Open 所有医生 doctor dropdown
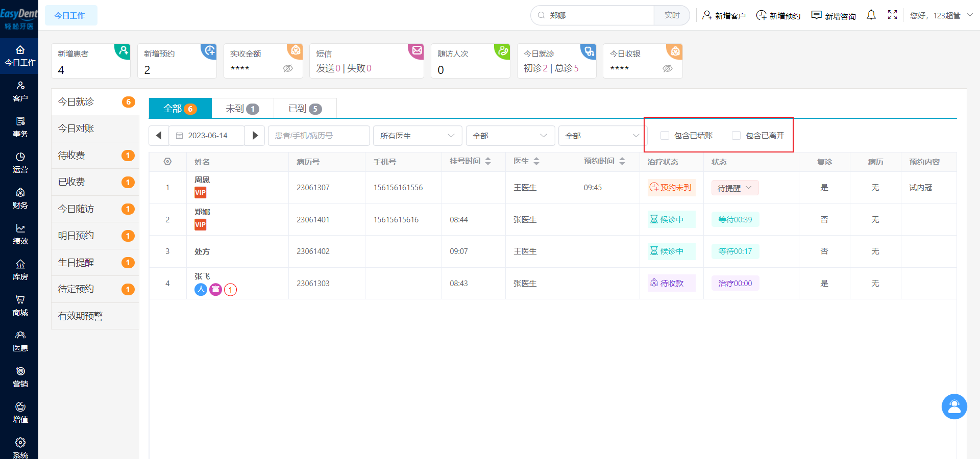Screen dimensions: 980x459 pyautogui.click(x=418, y=136)
